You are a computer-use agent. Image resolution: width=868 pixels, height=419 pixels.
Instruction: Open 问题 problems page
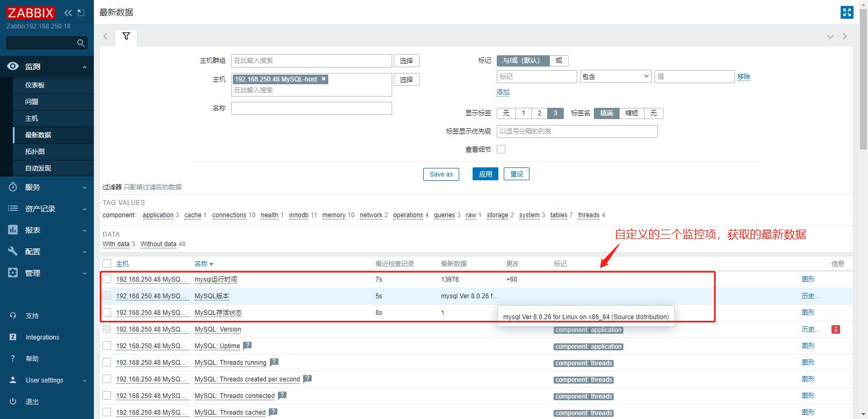[53, 102]
